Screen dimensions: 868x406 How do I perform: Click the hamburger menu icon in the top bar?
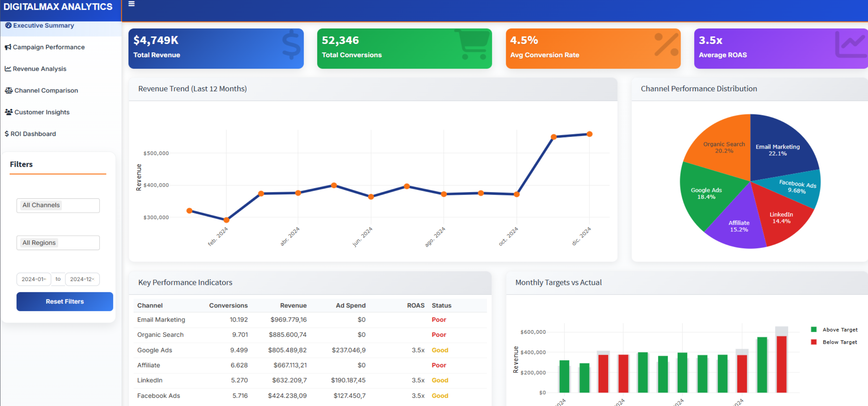pyautogui.click(x=131, y=4)
